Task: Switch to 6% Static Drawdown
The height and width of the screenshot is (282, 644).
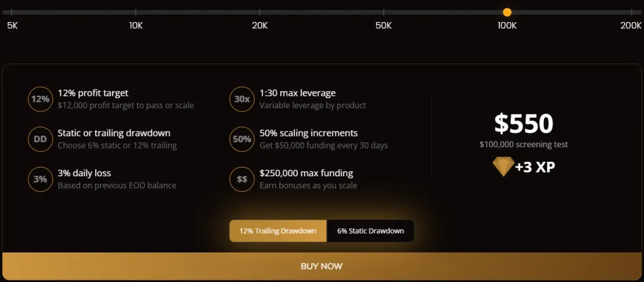Action: pos(370,231)
